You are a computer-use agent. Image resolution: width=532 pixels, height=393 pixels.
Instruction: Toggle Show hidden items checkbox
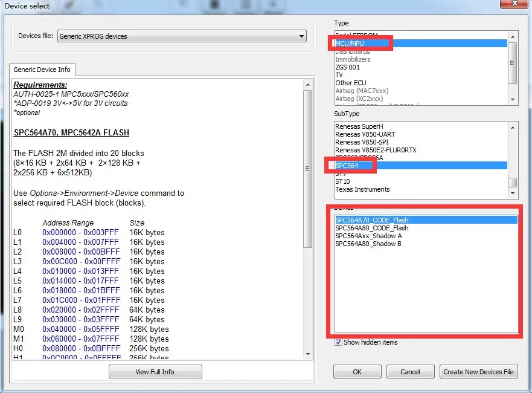click(x=338, y=342)
